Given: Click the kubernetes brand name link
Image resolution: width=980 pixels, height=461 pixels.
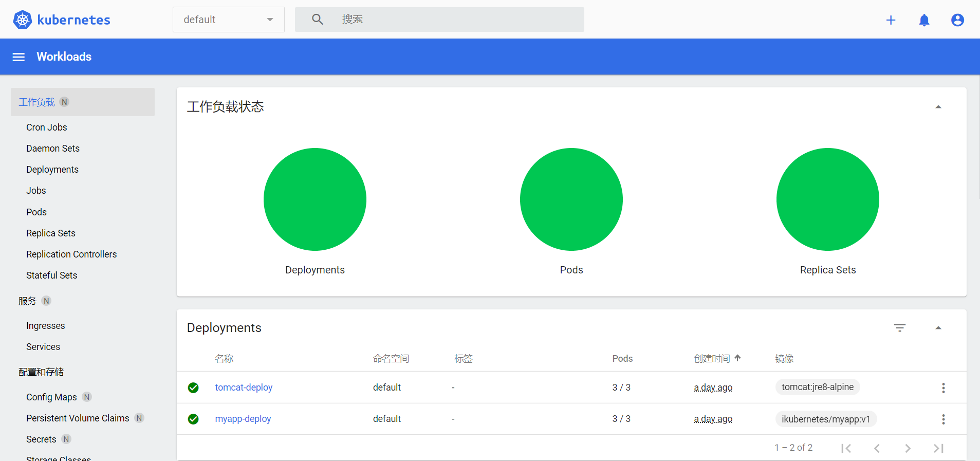Looking at the screenshot, I should pyautogui.click(x=74, y=20).
